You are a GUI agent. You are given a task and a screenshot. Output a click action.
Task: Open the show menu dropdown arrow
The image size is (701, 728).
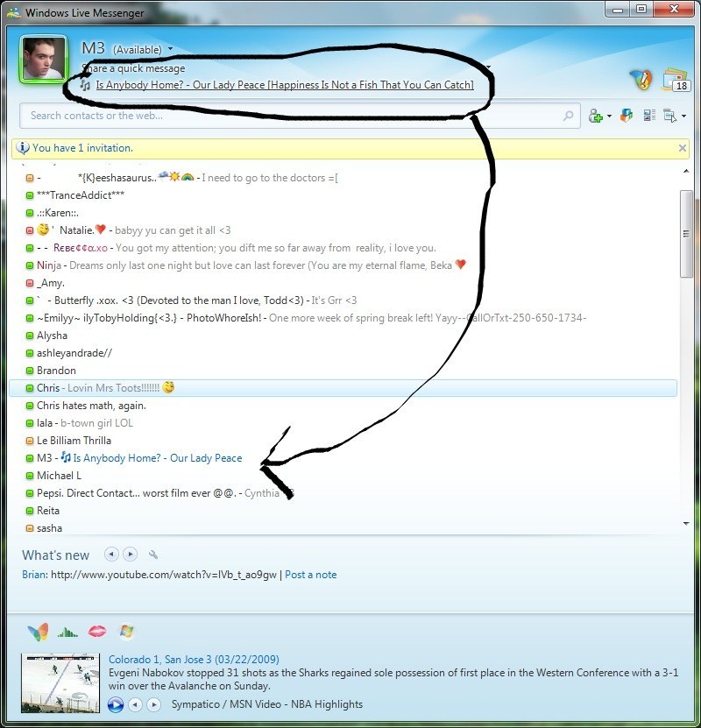(683, 116)
